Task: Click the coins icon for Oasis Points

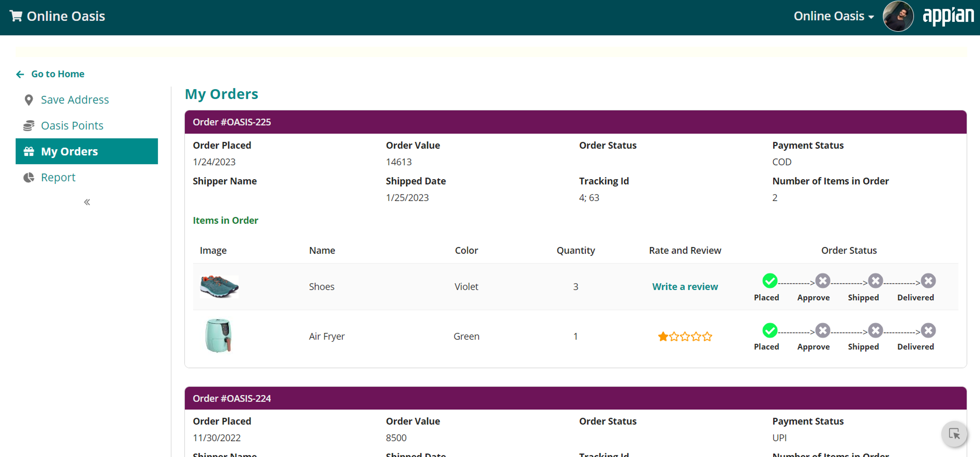Action: 29,126
